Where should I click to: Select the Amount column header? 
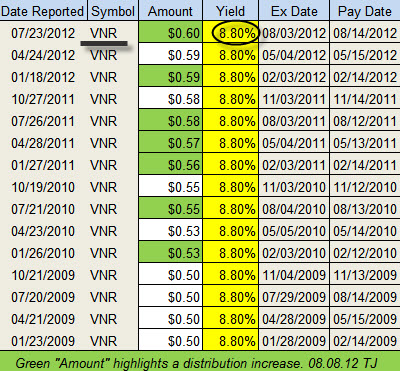pyautogui.click(x=170, y=11)
